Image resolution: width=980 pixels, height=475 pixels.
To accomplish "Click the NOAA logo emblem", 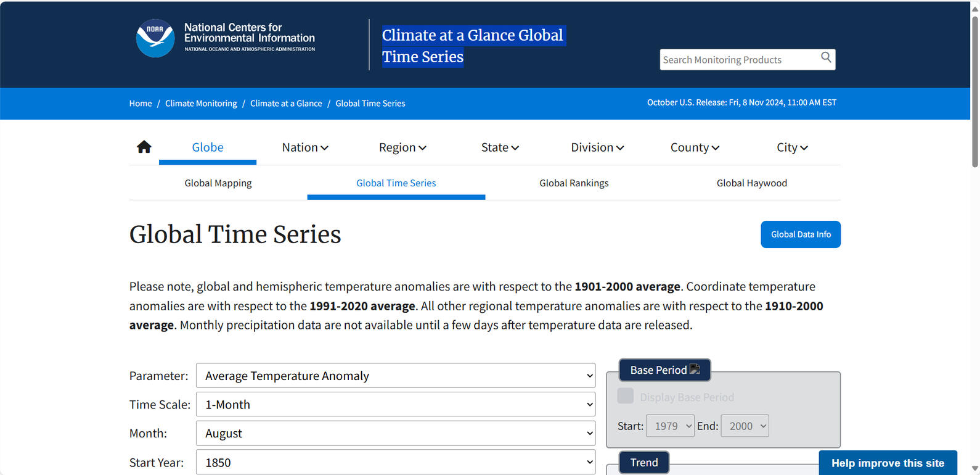I will (155, 38).
